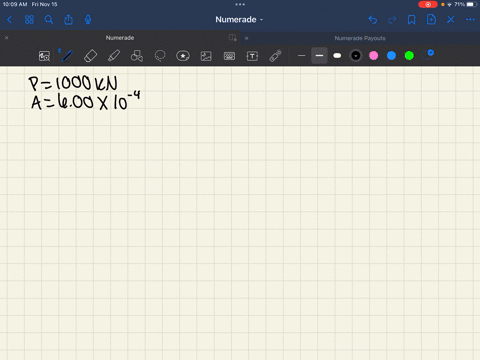Select the Text box tool
Viewport: 480px width, 360px height.
252,56
